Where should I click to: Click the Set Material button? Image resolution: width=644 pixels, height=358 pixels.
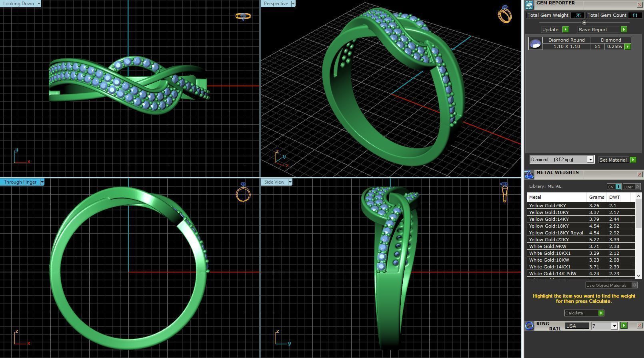pos(613,160)
